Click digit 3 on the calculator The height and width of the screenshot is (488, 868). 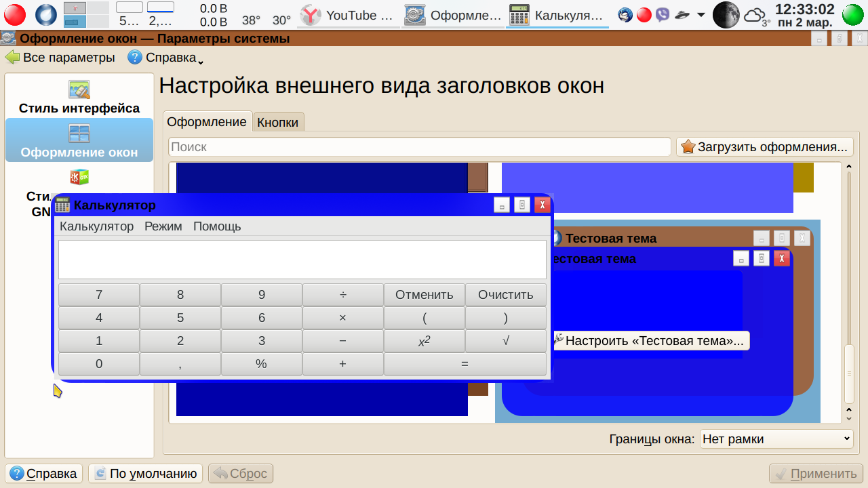[262, 341]
